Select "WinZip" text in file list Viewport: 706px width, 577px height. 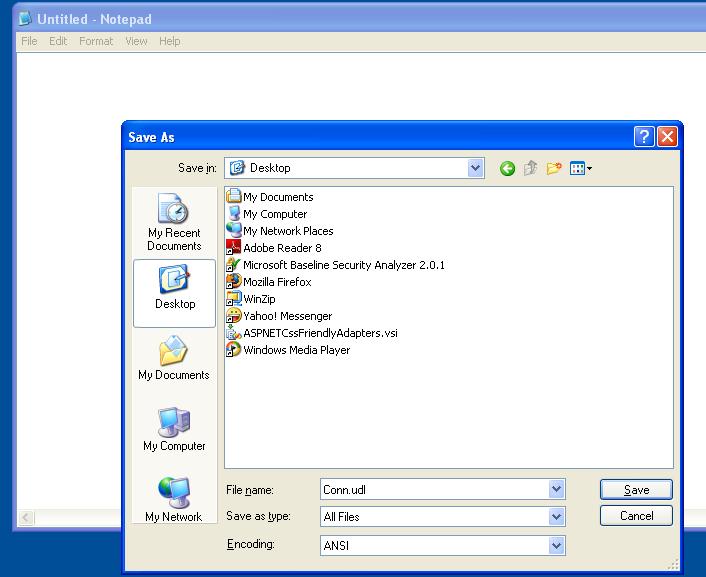tap(259, 299)
